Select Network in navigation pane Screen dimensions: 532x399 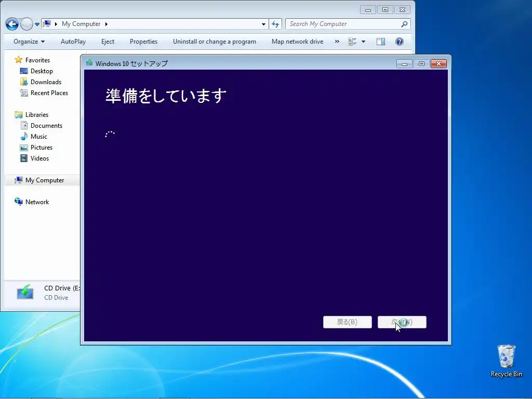(37, 202)
